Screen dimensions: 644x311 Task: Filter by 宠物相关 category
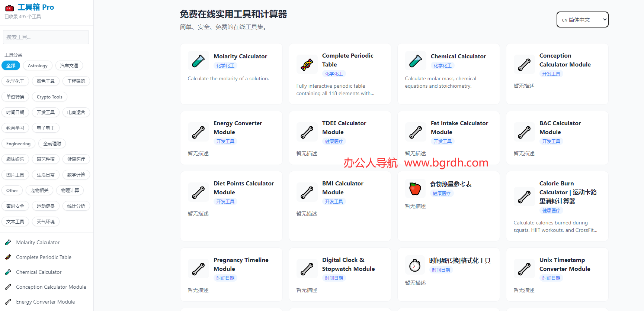tap(39, 191)
